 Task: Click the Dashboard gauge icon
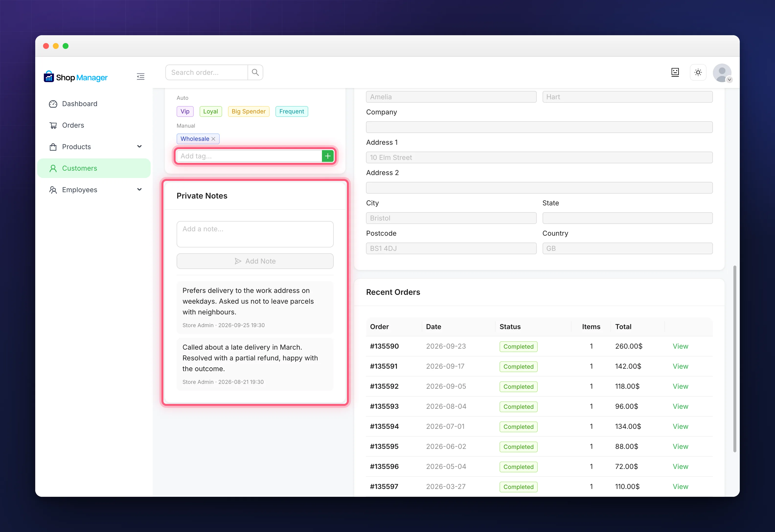tap(53, 104)
